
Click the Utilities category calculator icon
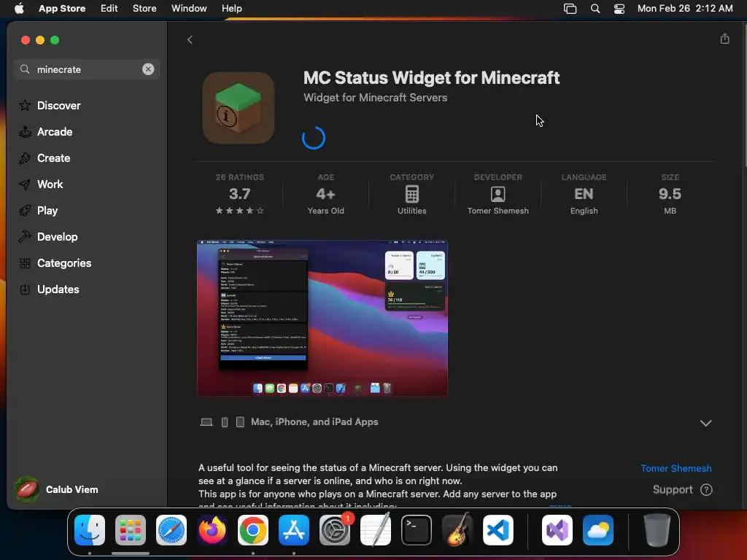[x=412, y=194]
